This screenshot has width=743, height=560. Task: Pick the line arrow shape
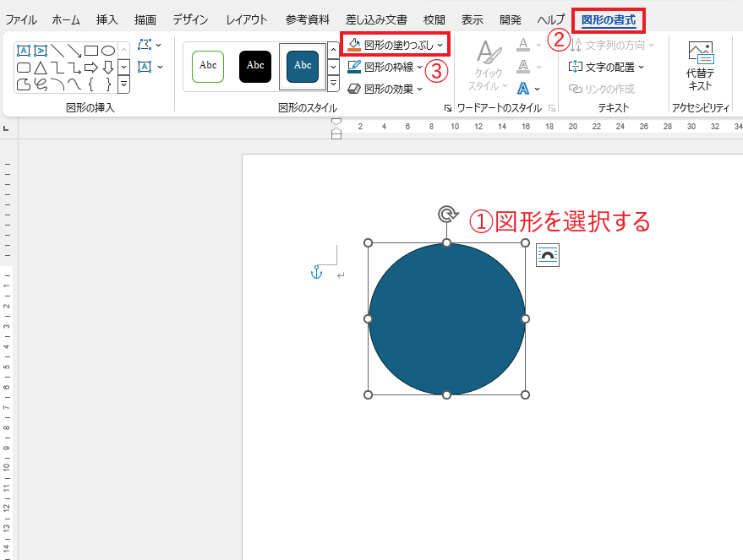74,51
